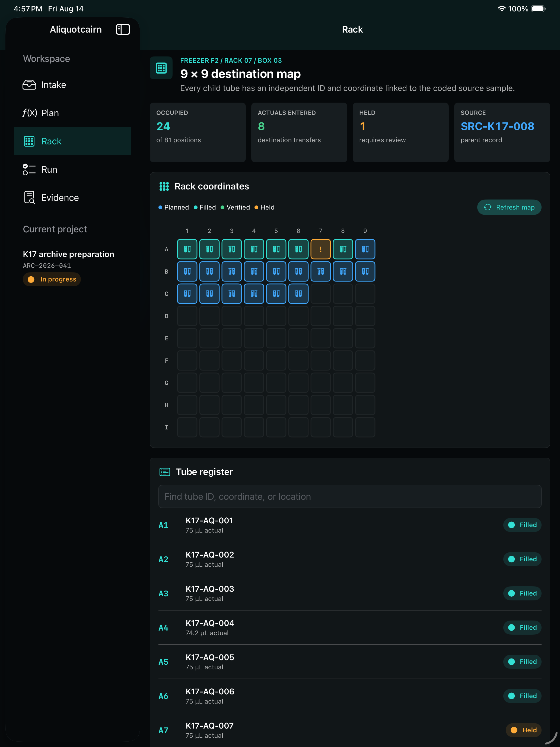Screen dimensions: 560x747
Task: Click the Held status badge for A7
Action: [x=523, y=730]
